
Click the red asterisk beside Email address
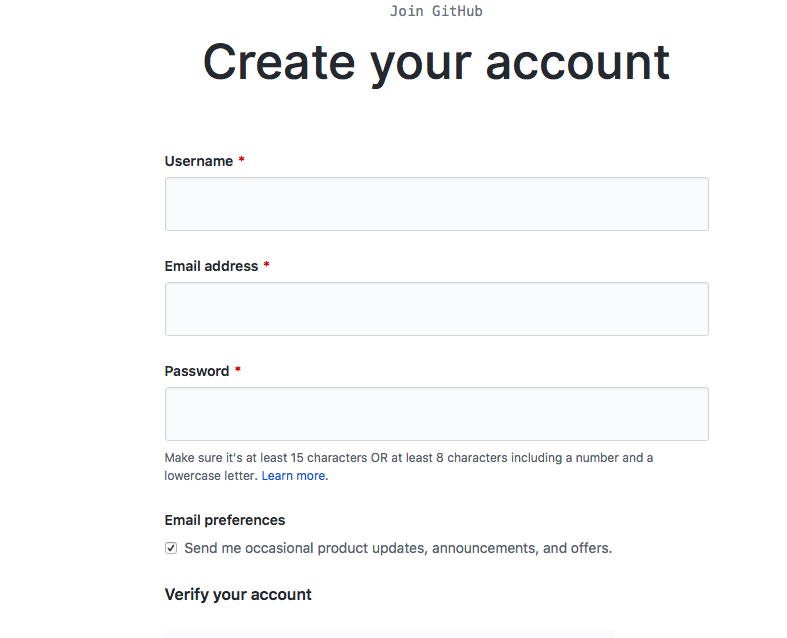[x=267, y=266]
